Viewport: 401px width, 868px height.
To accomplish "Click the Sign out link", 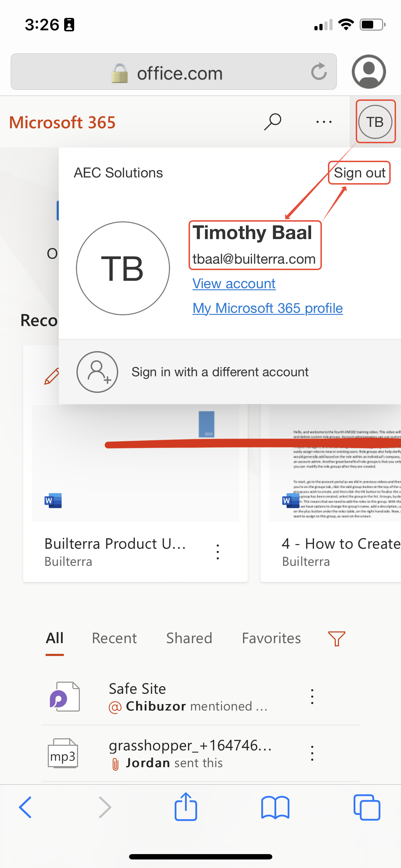I will click(359, 173).
